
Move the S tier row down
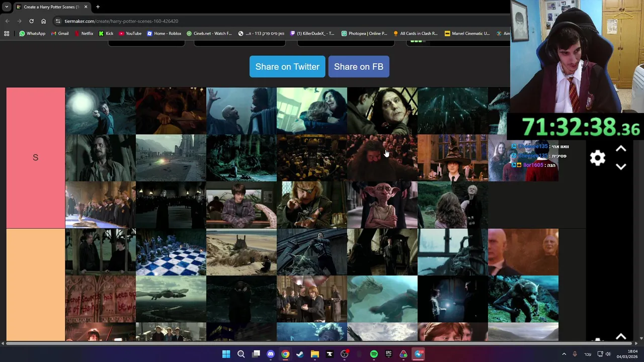pyautogui.click(x=621, y=167)
